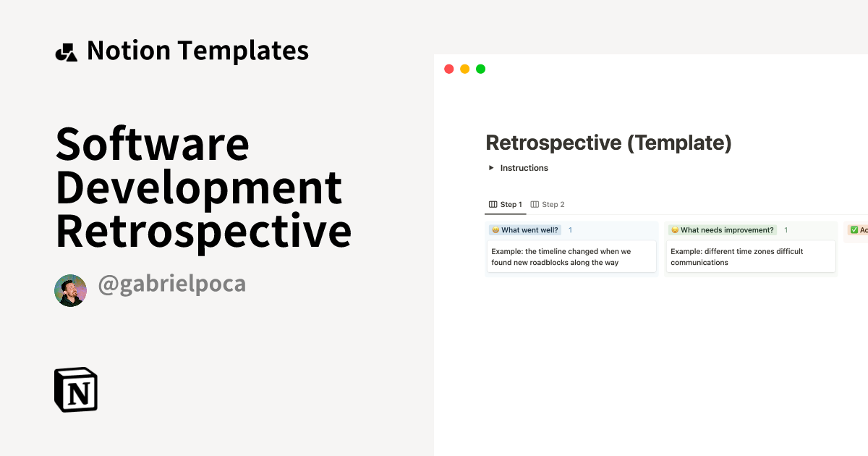Click the Notion Templates logo icon
Screen dimensions: 868x456
(67, 50)
